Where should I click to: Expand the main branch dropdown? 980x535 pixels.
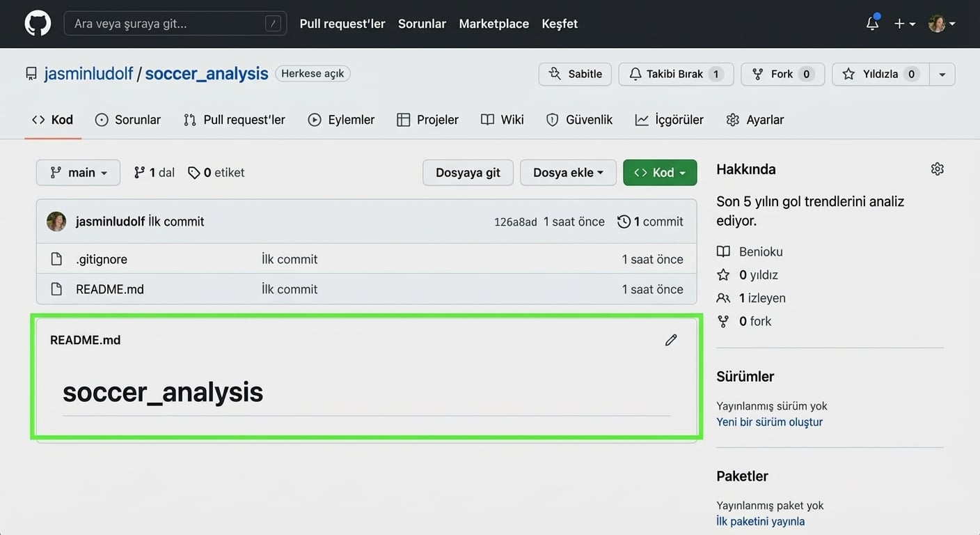click(x=78, y=173)
